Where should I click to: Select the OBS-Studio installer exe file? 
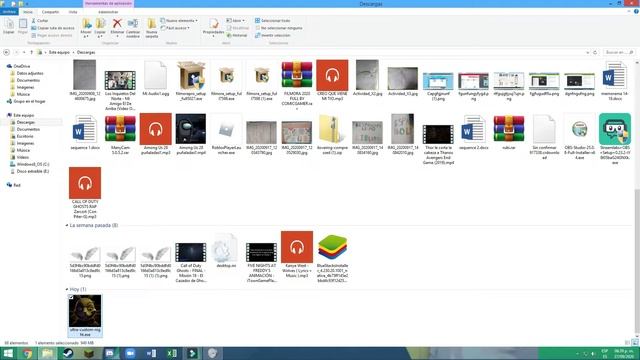[x=579, y=137]
